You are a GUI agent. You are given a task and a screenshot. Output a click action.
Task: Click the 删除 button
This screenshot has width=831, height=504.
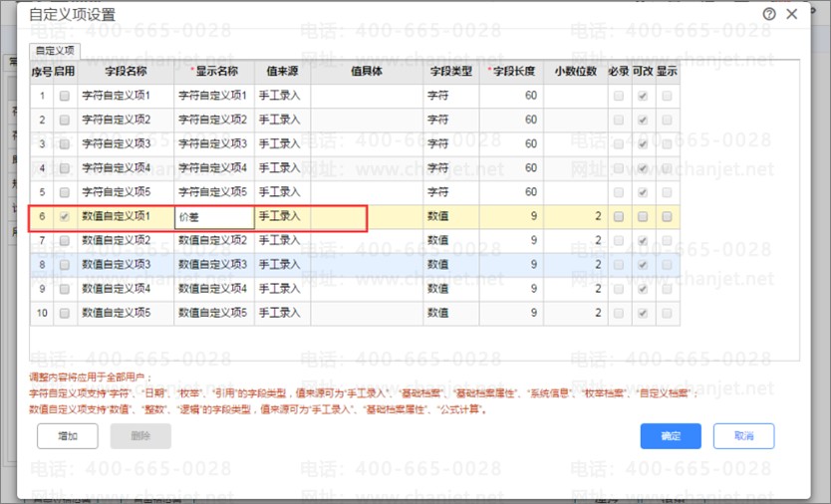pyautogui.click(x=140, y=436)
